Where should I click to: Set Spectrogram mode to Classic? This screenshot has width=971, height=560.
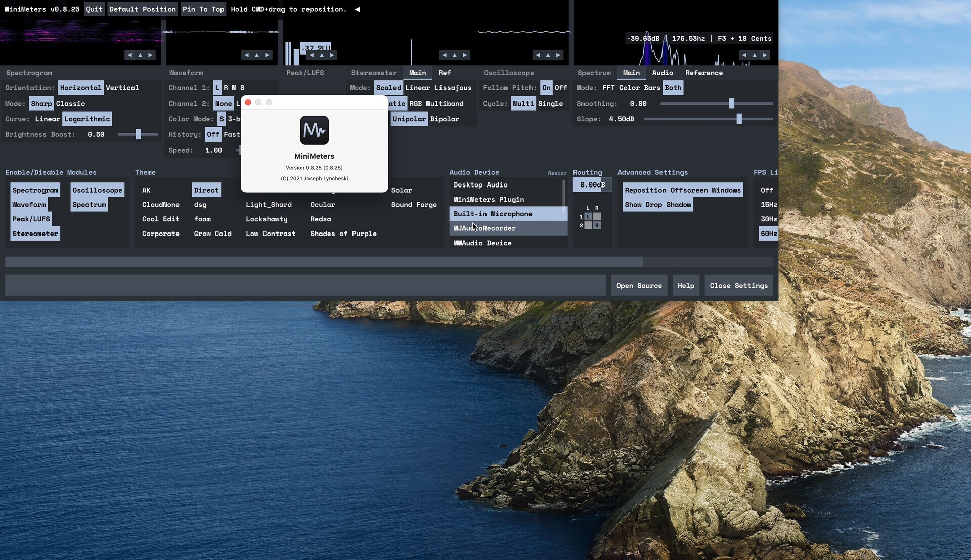click(x=70, y=104)
